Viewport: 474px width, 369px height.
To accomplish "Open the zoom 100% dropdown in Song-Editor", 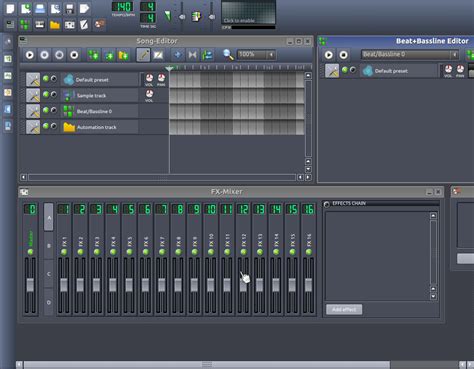I will coord(272,54).
